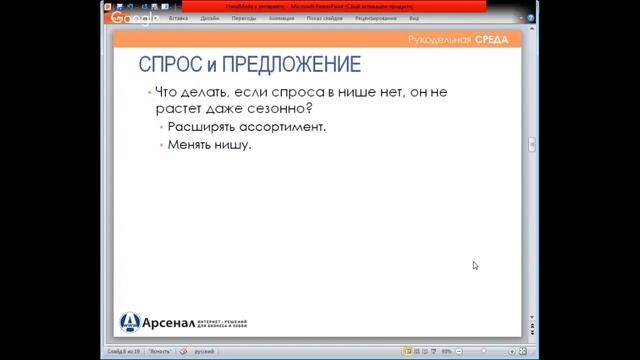
Task: Click the slide number indicator in status bar
Action: coord(123,351)
